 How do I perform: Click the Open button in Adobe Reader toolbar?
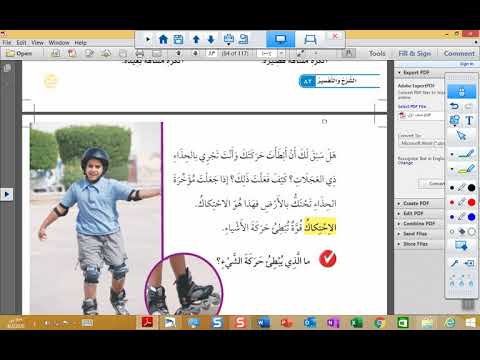click(19, 53)
